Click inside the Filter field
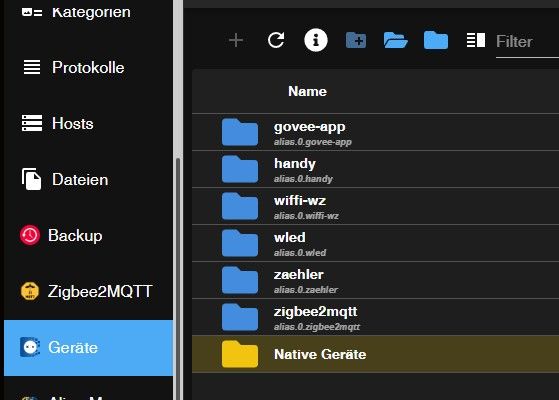The width and height of the screenshot is (559, 400). pos(527,42)
